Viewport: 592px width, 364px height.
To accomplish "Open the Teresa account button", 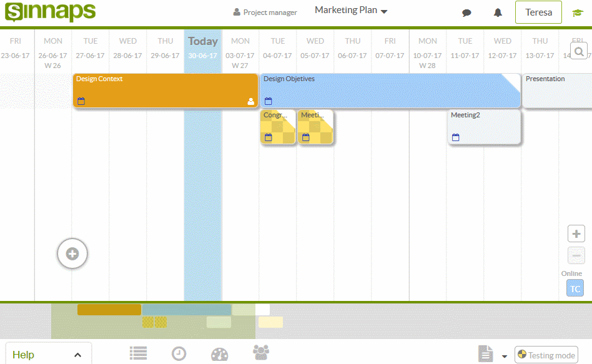I will coord(538,12).
